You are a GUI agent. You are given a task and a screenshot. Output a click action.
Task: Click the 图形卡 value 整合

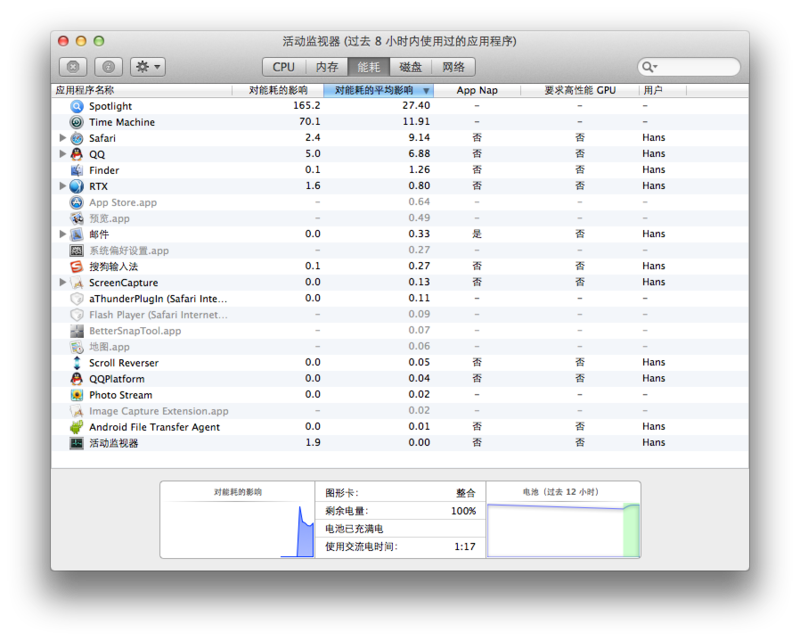465,493
